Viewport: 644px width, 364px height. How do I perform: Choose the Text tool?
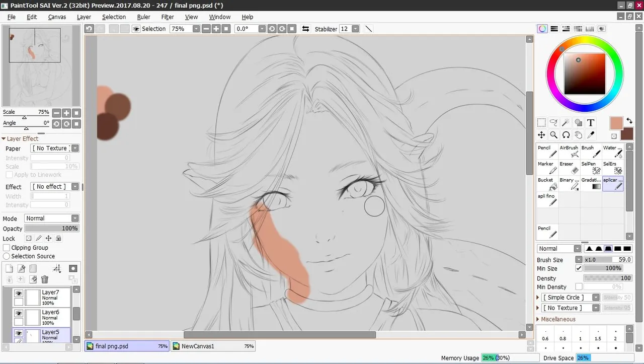[x=591, y=122]
